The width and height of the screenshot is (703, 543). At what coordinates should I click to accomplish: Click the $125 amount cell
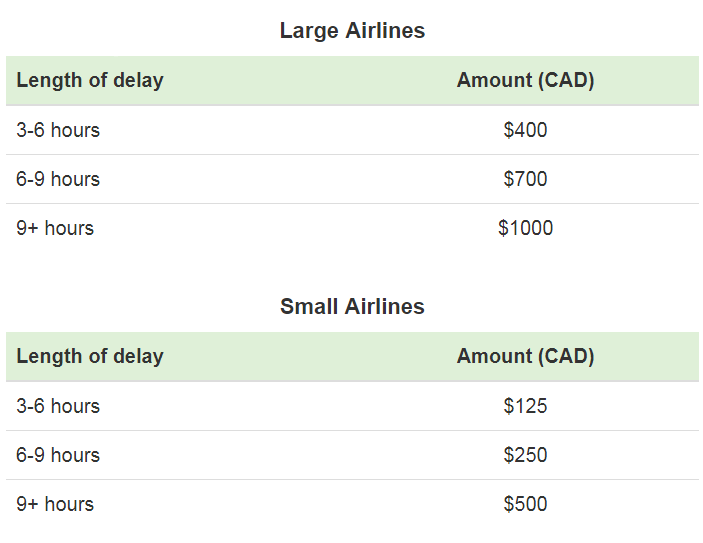[525, 406]
